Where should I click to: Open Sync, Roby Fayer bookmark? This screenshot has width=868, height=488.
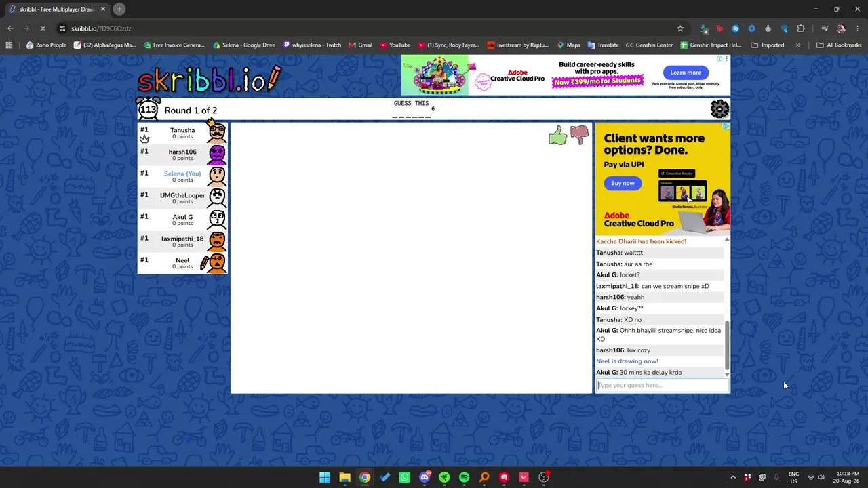[448, 45]
